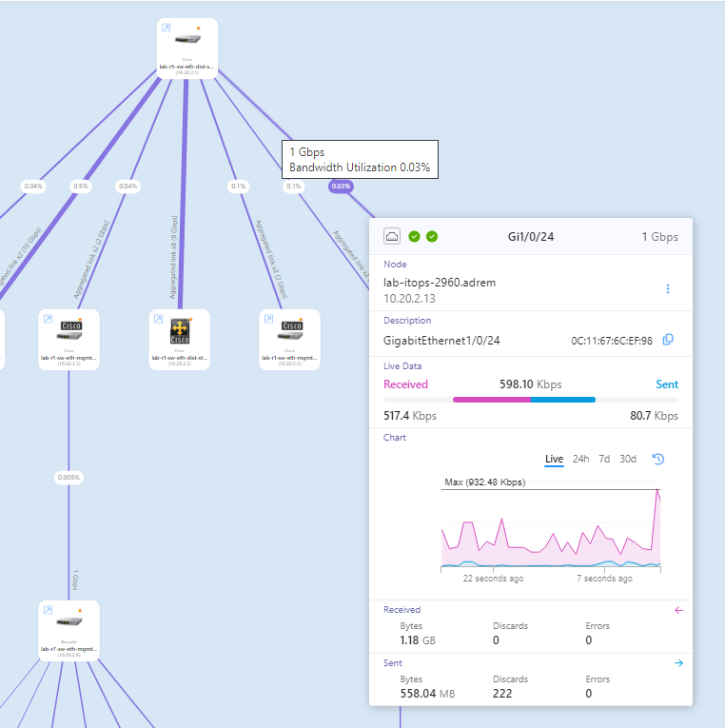
Task: Switch chart to 7d tab
Action: tap(604, 459)
